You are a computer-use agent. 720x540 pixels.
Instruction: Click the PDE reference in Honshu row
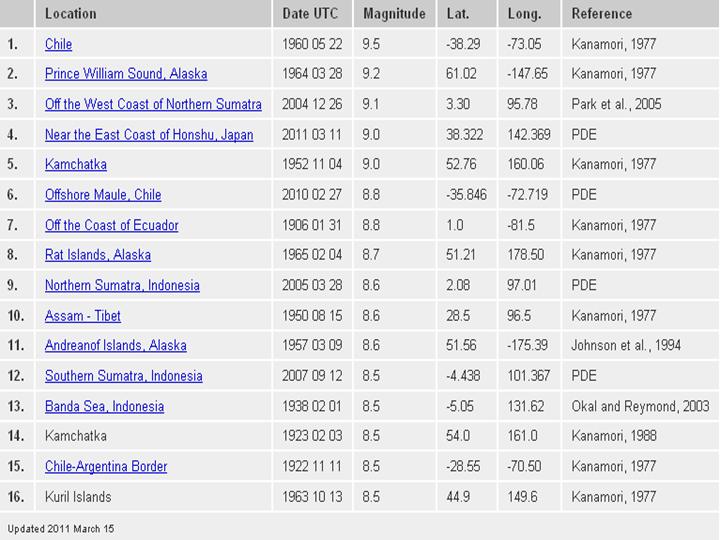tap(584, 135)
